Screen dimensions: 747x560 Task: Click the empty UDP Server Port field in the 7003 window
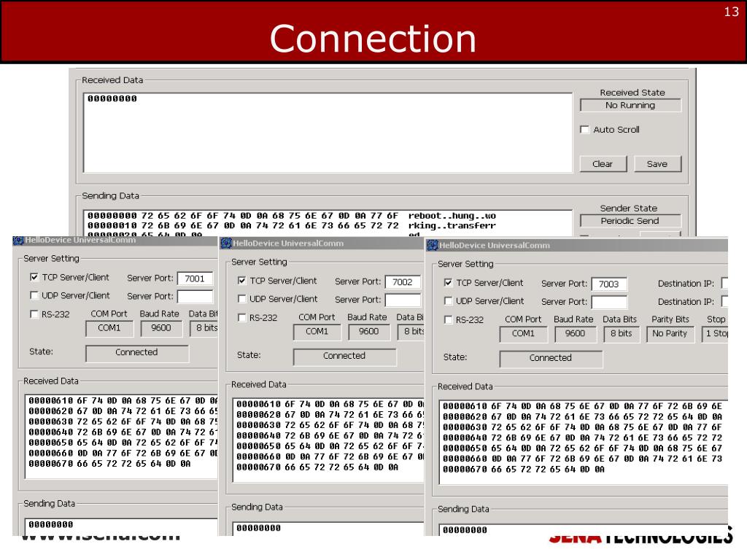pos(609,302)
